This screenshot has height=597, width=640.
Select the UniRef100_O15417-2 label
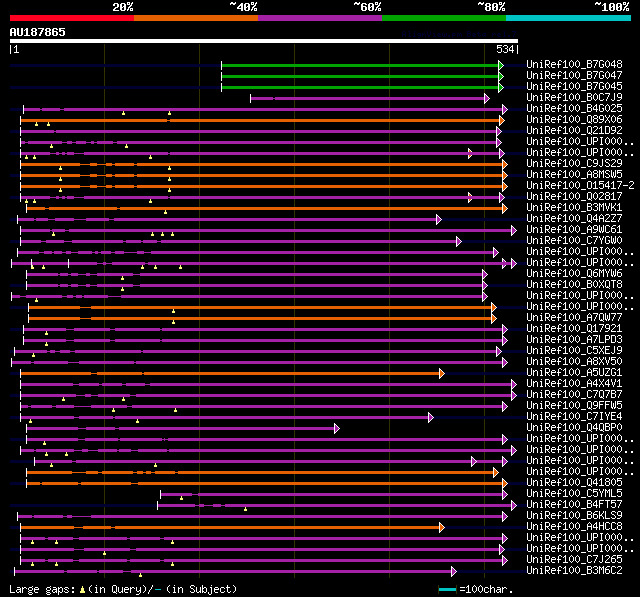point(580,186)
